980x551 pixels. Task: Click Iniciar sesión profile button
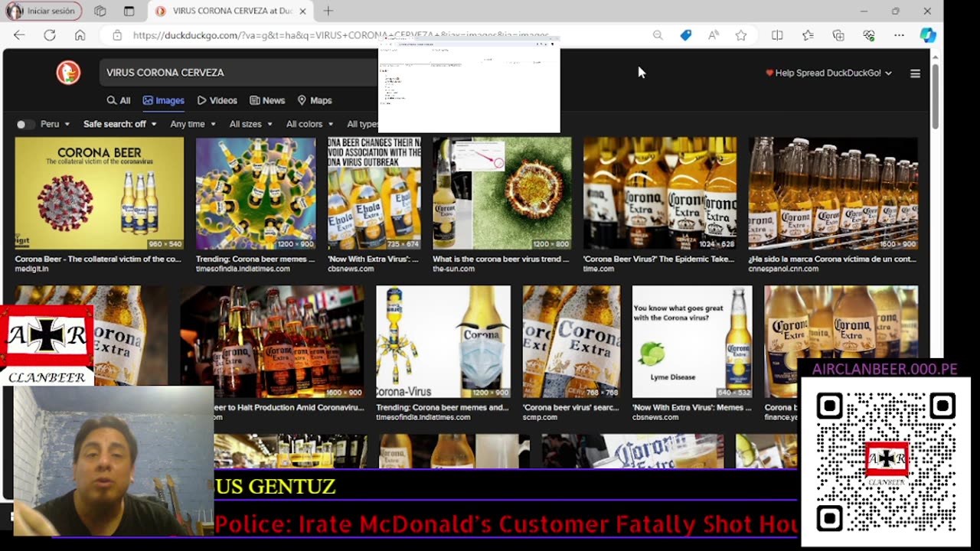point(44,11)
